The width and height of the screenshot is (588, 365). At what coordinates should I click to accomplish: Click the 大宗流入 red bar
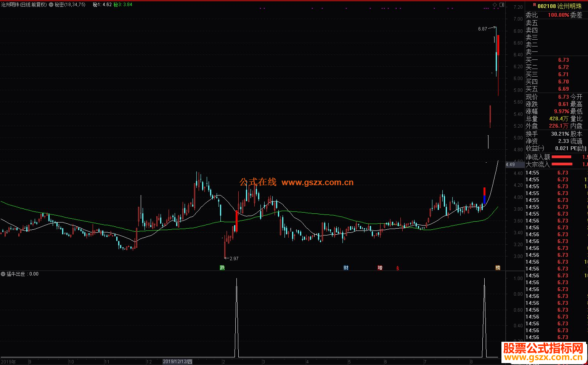coord(562,164)
